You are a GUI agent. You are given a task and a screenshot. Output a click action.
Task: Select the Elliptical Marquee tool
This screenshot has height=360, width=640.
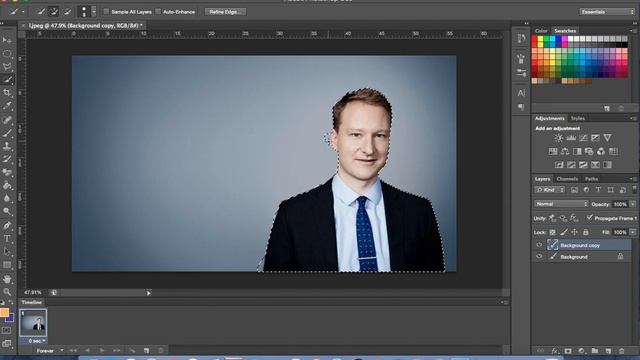(7, 53)
